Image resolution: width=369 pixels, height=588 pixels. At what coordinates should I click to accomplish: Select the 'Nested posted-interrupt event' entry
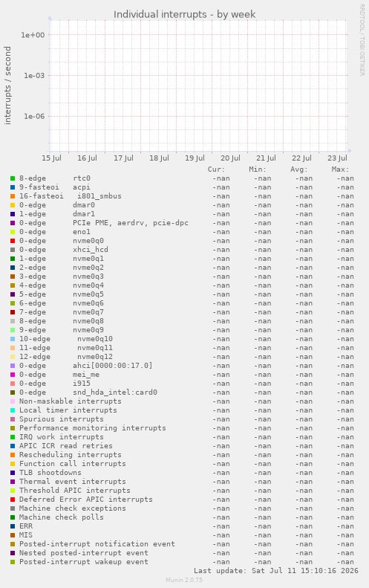tap(84, 553)
